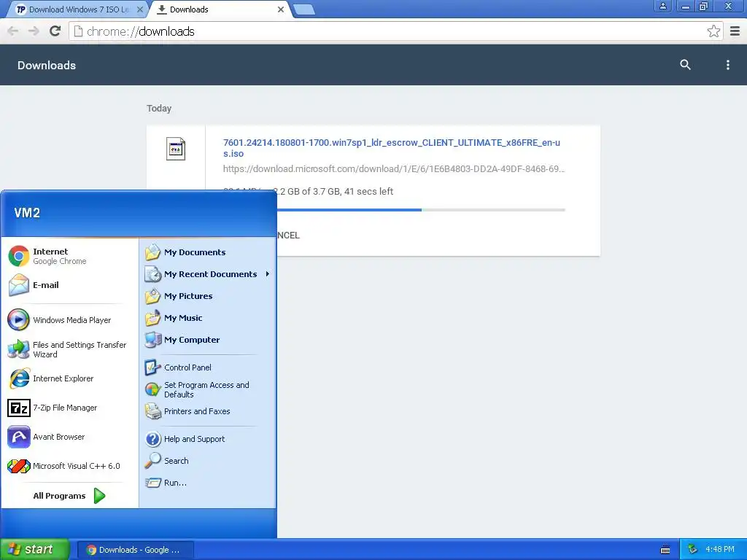Open the Run... dialog
Viewport: 747px width, 560px height.
point(208,483)
